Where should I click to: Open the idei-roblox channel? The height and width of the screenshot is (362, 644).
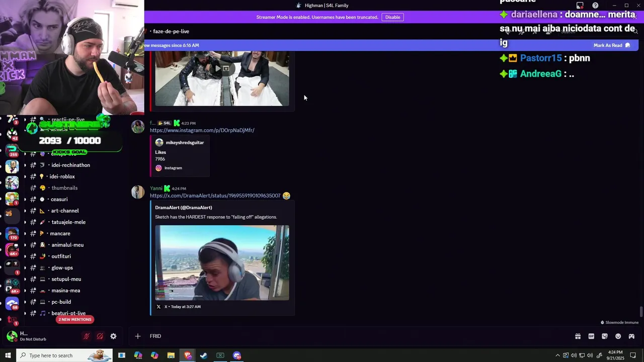tap(62, 176)
